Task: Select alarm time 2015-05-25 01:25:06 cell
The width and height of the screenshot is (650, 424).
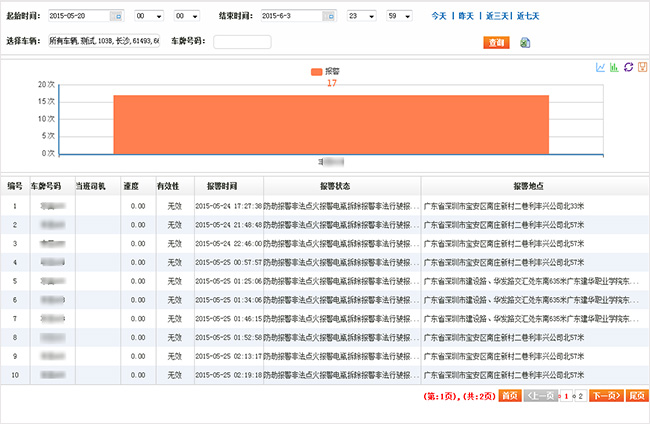Action: point(228,281)
